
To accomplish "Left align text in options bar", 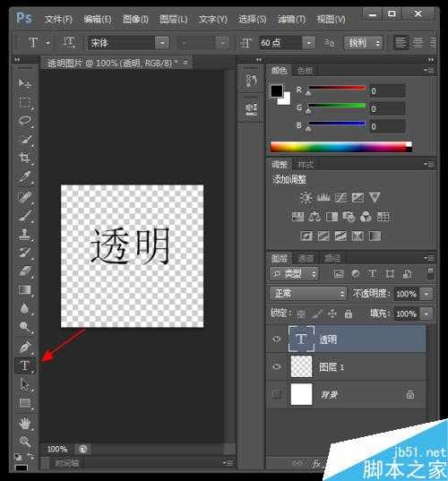I will tap(401, 43).
